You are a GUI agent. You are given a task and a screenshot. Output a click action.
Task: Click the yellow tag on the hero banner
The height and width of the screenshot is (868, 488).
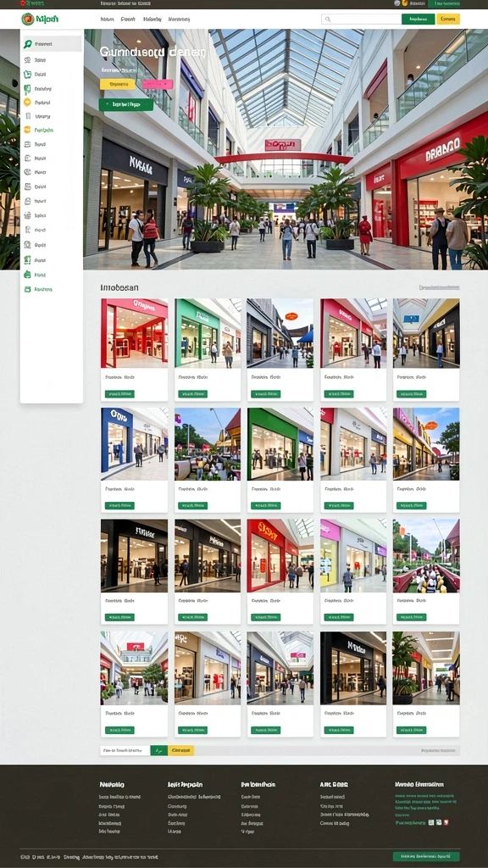click(117, 84)
